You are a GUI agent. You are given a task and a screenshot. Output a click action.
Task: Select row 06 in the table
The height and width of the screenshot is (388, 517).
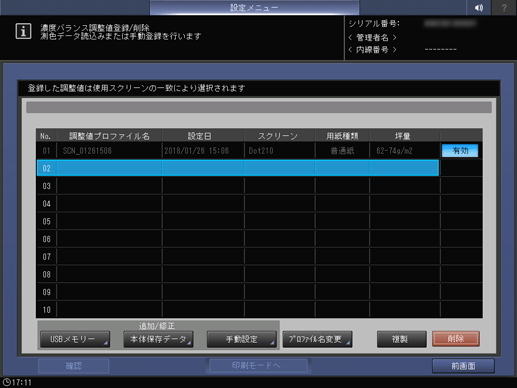tap(238, 239)
